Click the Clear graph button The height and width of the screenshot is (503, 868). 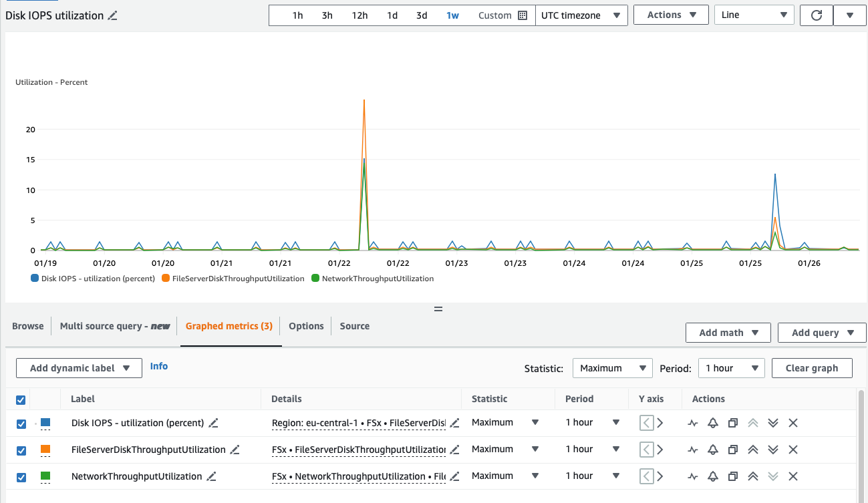(811, 368)
